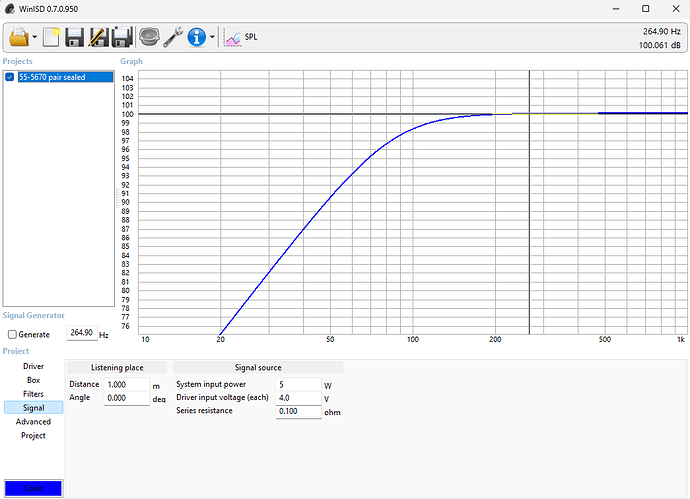Viewport: 690px width, 499px height.
Task: Toggle the 55-5670 pair sealed project checkbox
Action: [11, 77]
